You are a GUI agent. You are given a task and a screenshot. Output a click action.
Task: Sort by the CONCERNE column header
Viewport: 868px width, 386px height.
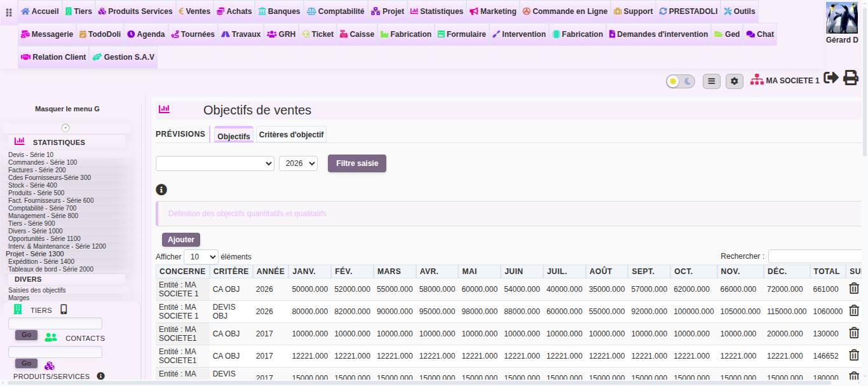[182, 272]
